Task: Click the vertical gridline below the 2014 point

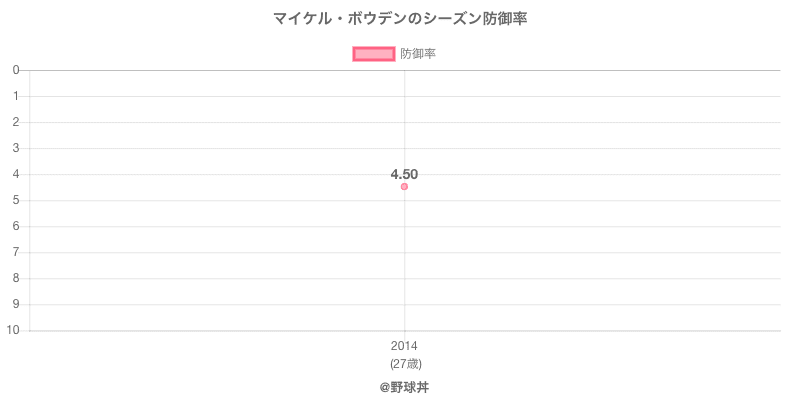Action: click(404, 260)
